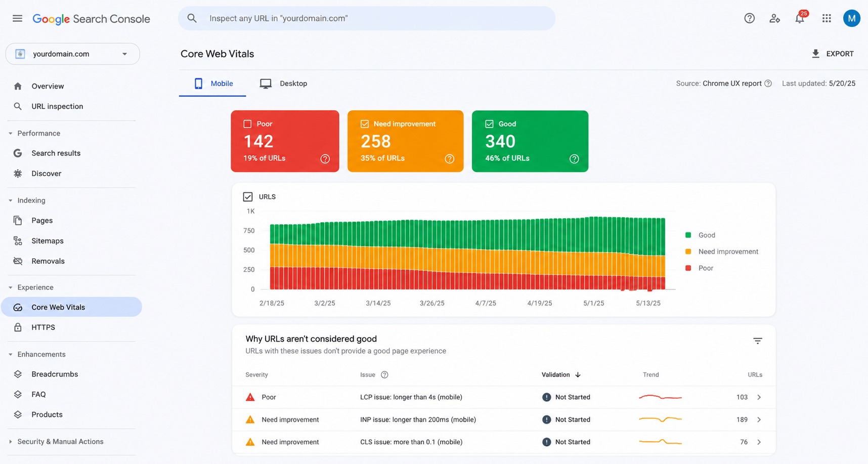Click the EXPORT button
This screenshot has width=868, height=464.
pos(833,54)
